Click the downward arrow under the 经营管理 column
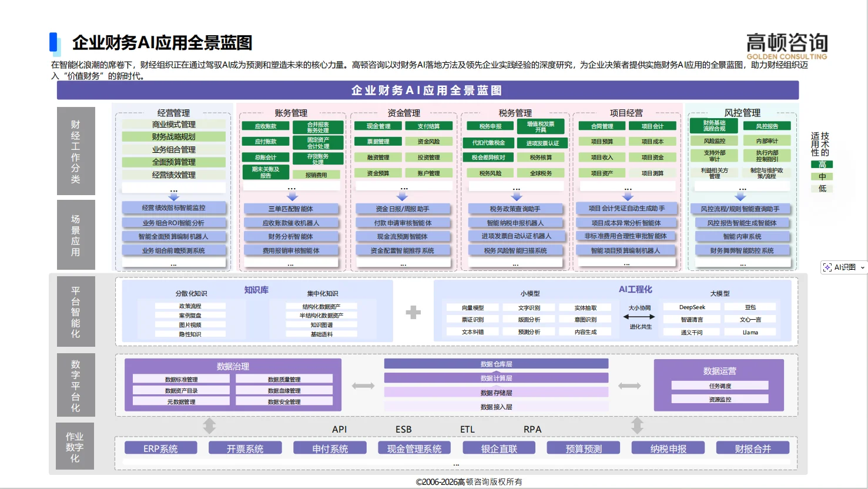Viewport: 868px width, 489px height. tap(173, 199)
